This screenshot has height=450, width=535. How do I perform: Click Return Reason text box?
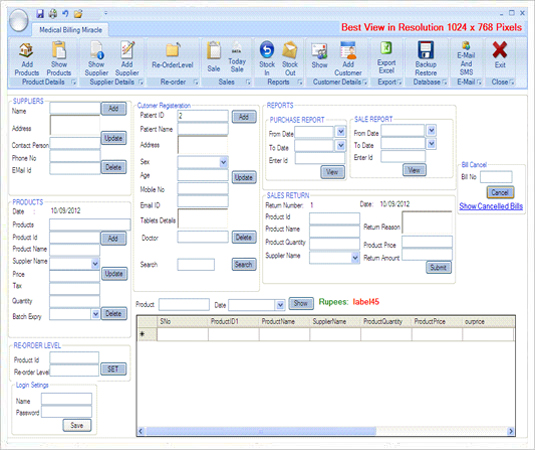(x=427, y=222)
